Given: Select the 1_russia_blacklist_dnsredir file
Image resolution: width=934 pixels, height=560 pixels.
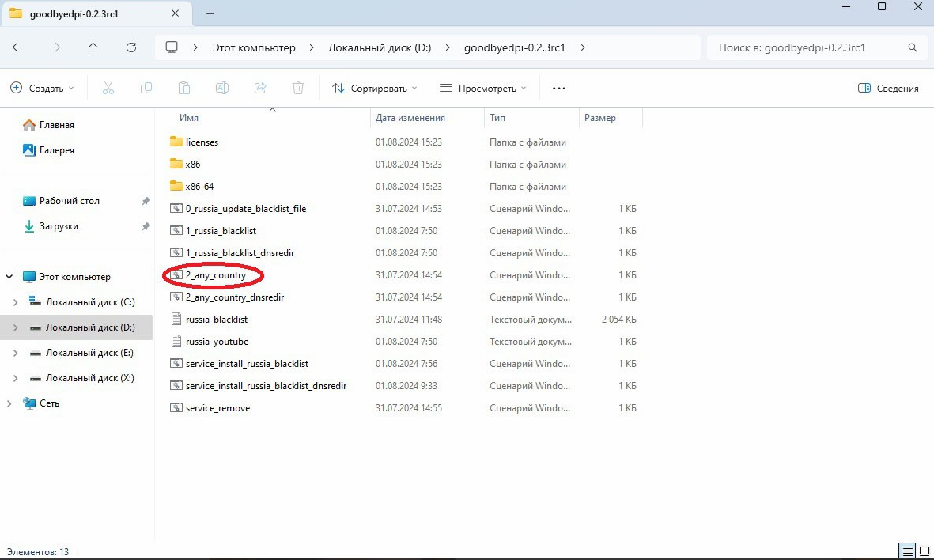Looking at the screenshot, I should pyautogui.click(x=240, y=253).
